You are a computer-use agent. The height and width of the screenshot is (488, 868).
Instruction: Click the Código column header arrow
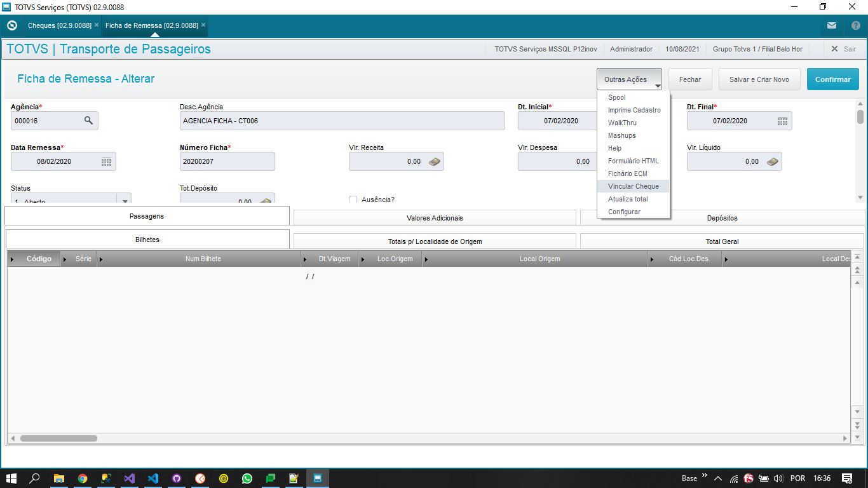[13, 259]
